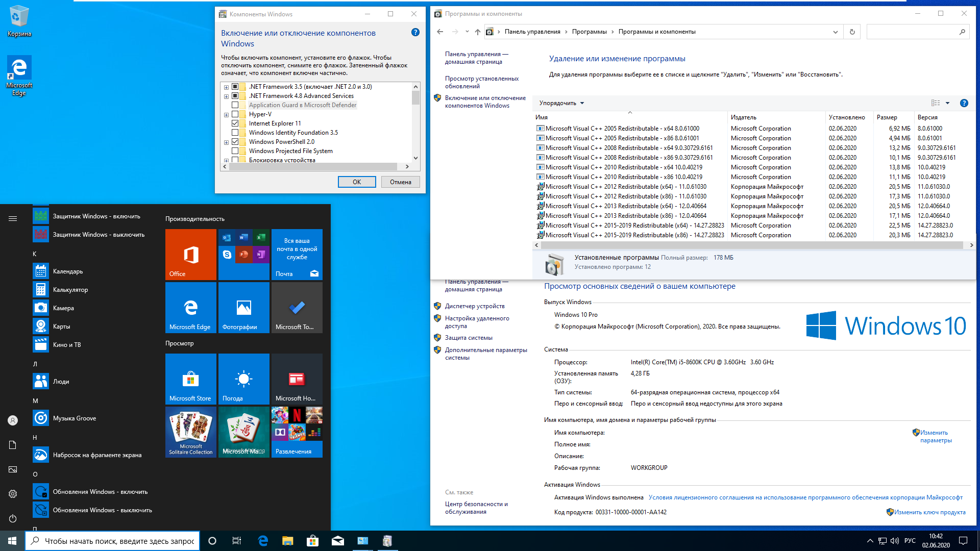Viewport: 980px width, 551px height.
Task: Open the view options dropdown arrow
Action: 948,103
